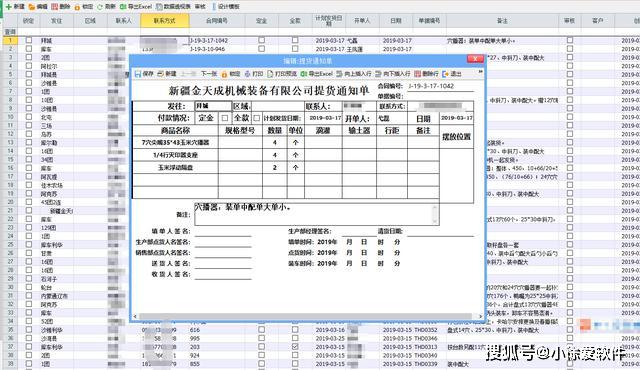Toggle the 锁定 checkbox in main grid row 5
This screenshot has height=370, width=640.
pyautogui.click(x=29, y=74)
